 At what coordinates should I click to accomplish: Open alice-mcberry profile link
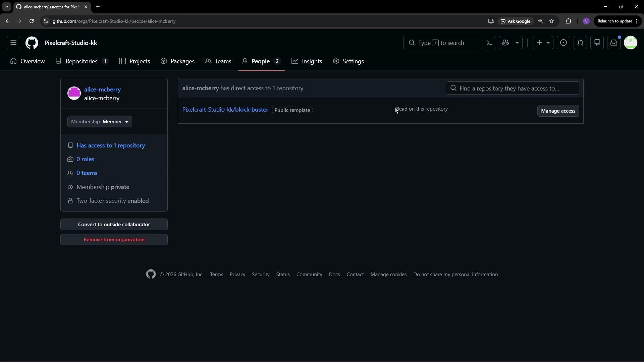[102, 89]
